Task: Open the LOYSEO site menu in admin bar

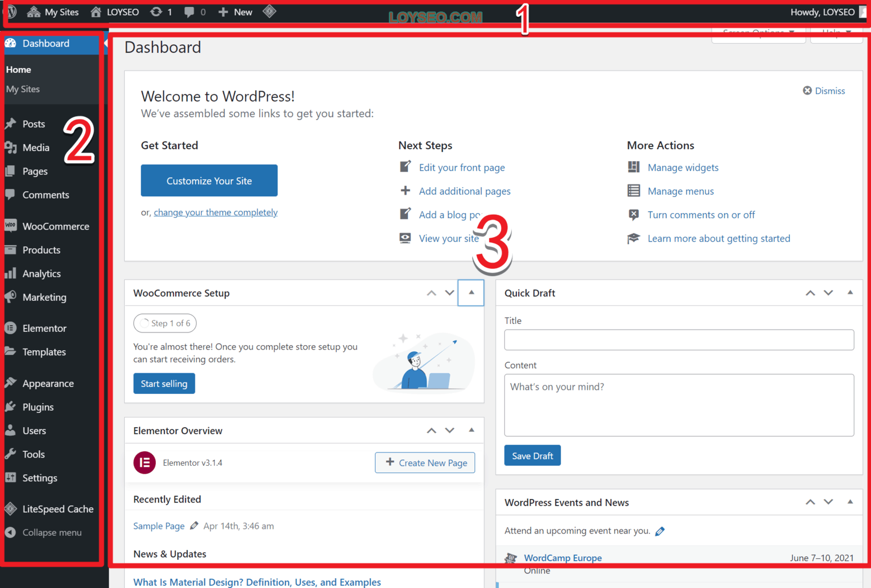Action: click(x=115, y=12)
